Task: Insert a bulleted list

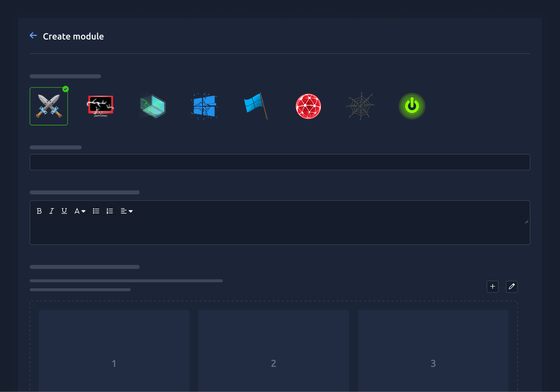Action: point(96,211)
